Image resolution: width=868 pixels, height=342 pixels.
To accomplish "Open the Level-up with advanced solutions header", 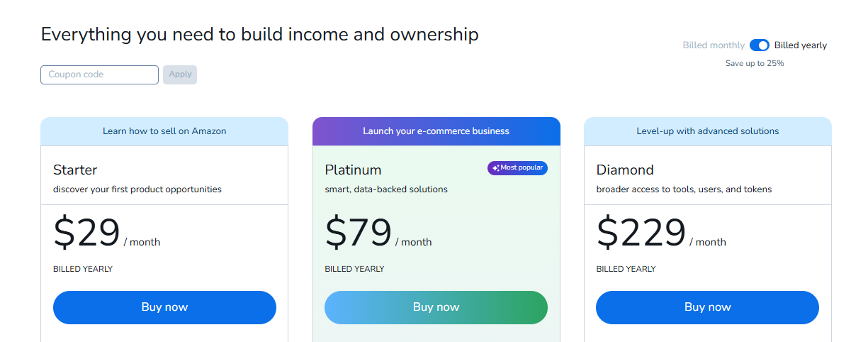I will (x=707, y=131).
